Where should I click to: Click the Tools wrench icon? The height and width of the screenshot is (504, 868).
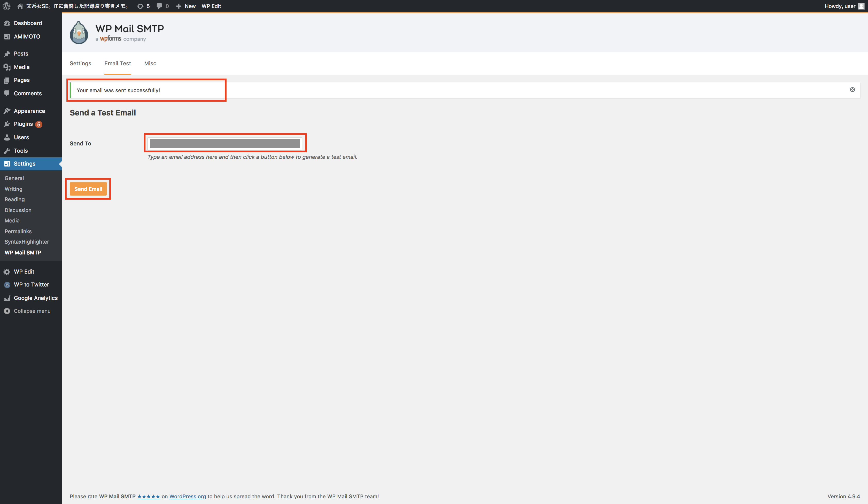point(7,151)
